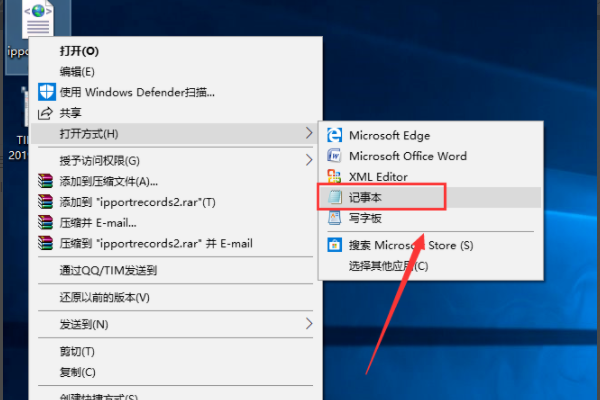Click the Microsoft Edge icon

[x=334, y=135]
